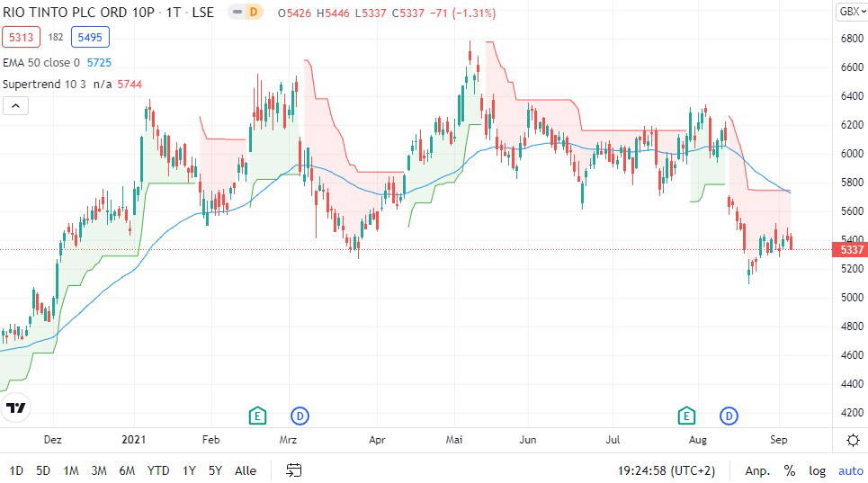Screen dimensions: 868x483
Task: Click the current price label 5337
Action: [851, 250]
